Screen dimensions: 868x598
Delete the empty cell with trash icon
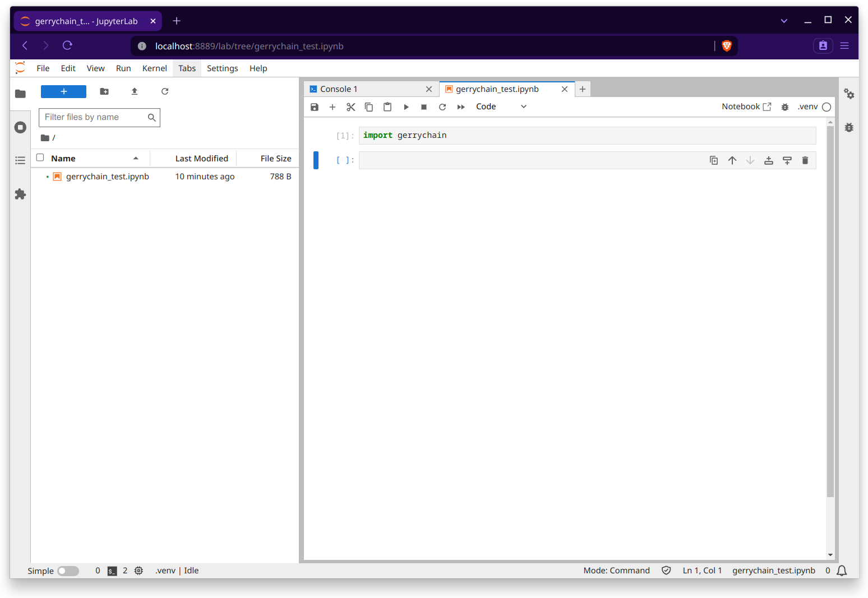[x=805, y=160]
